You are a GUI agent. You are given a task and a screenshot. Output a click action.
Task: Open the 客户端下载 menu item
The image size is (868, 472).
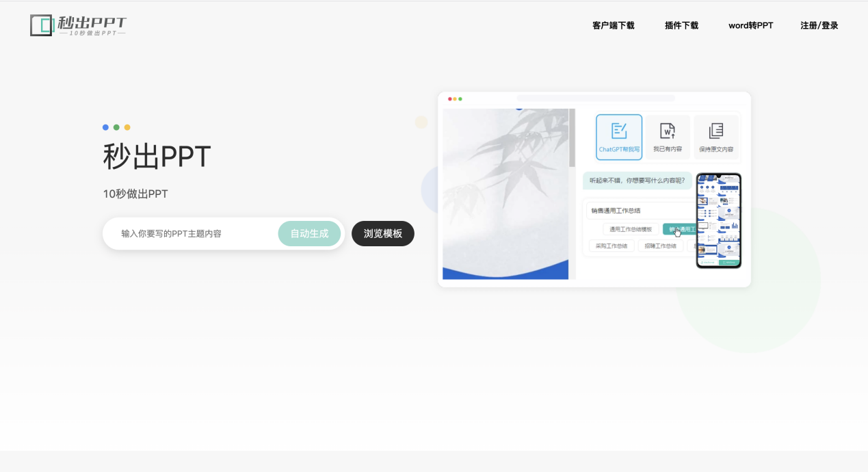[x=612, y=25]
